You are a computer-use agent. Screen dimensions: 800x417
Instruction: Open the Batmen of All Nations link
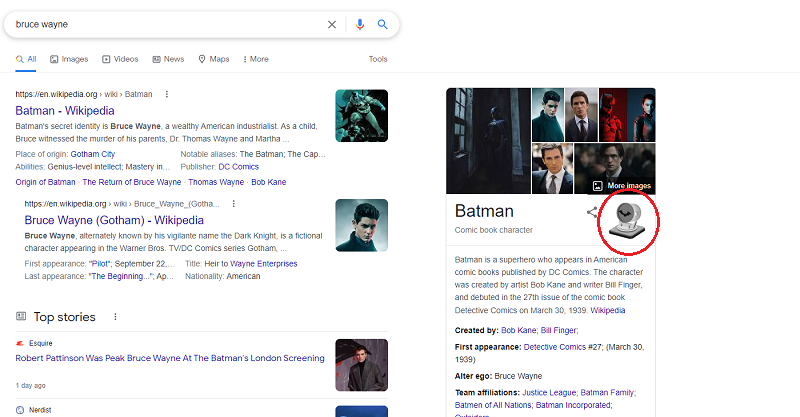tap(493, 405)
